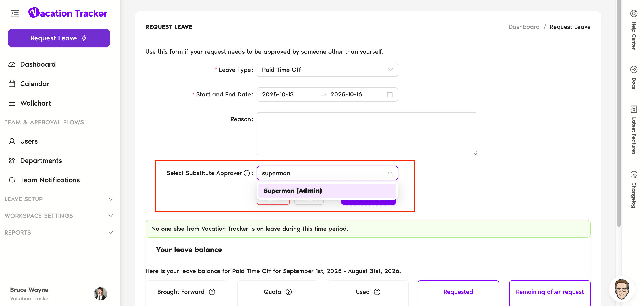
Task: Open the Latest Features side icon
Action: pos(633,109)
